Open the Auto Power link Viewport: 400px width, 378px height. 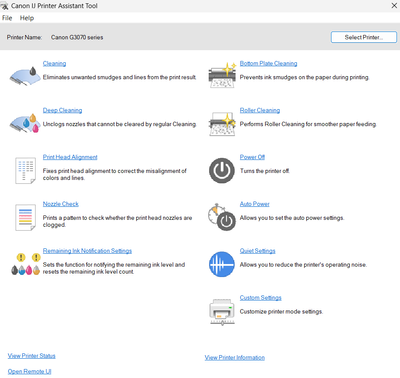[x=255, y=204]
